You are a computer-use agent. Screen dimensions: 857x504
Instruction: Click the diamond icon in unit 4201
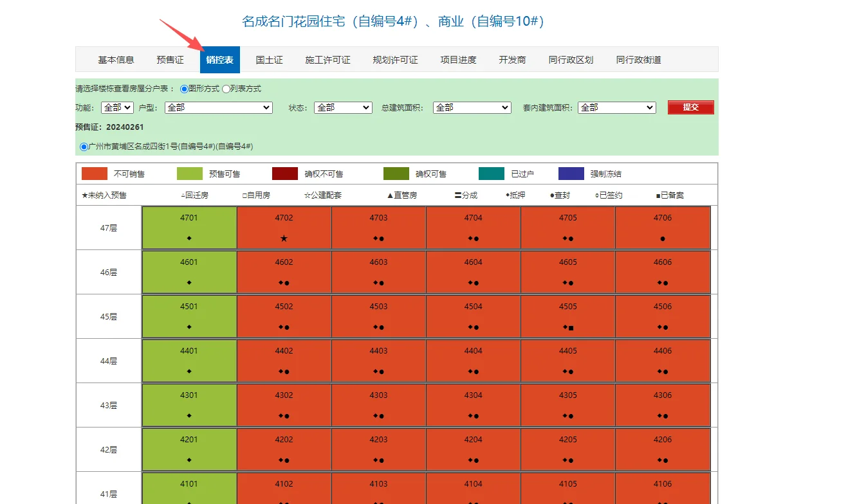point(189,460)
